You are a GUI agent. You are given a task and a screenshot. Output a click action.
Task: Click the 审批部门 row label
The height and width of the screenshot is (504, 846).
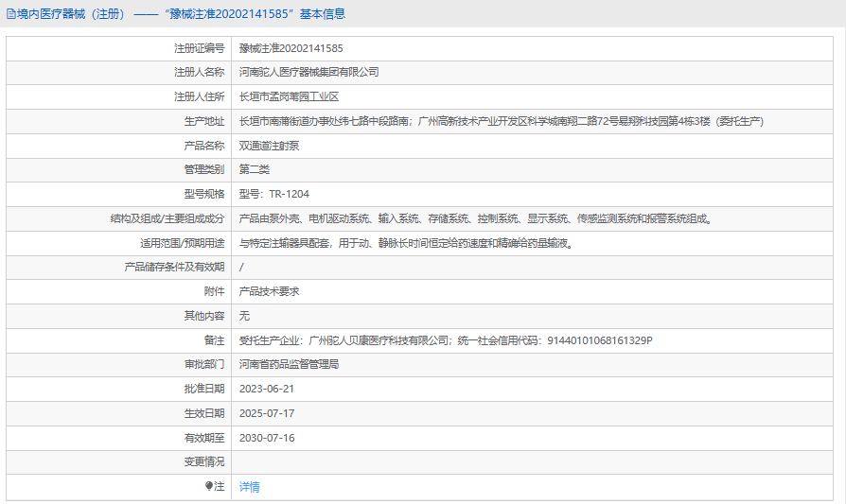pos(204,364)
